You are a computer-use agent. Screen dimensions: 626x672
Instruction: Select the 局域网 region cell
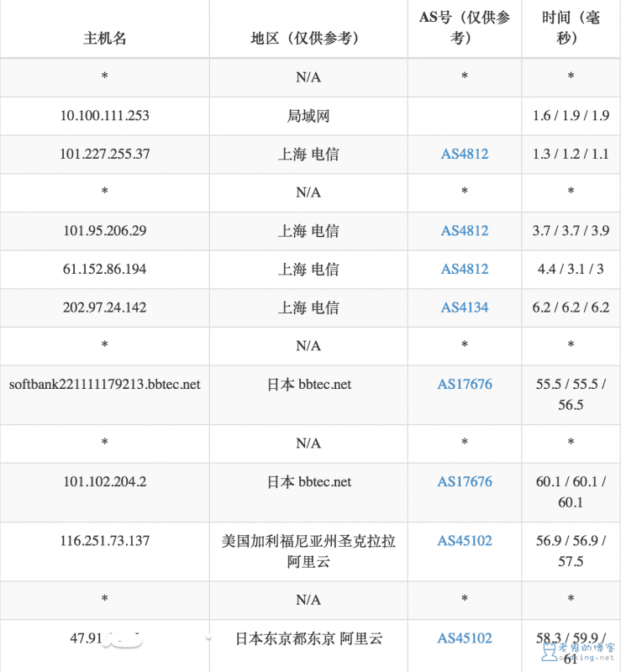pos(308,116)
